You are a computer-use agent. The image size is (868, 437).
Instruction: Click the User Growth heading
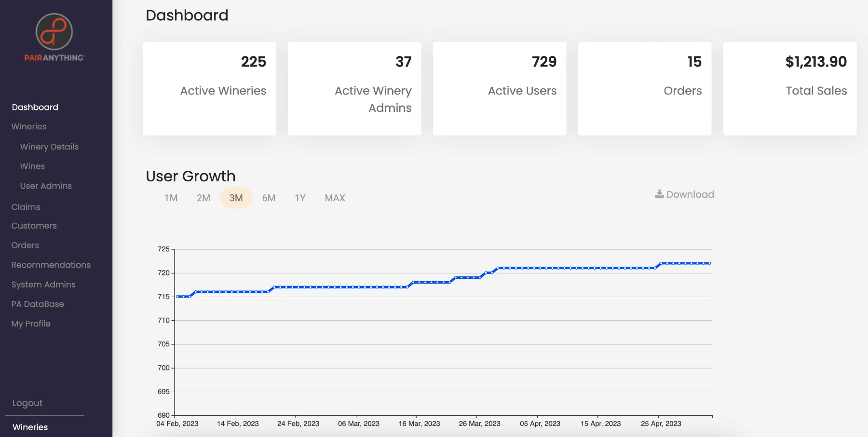191,176
